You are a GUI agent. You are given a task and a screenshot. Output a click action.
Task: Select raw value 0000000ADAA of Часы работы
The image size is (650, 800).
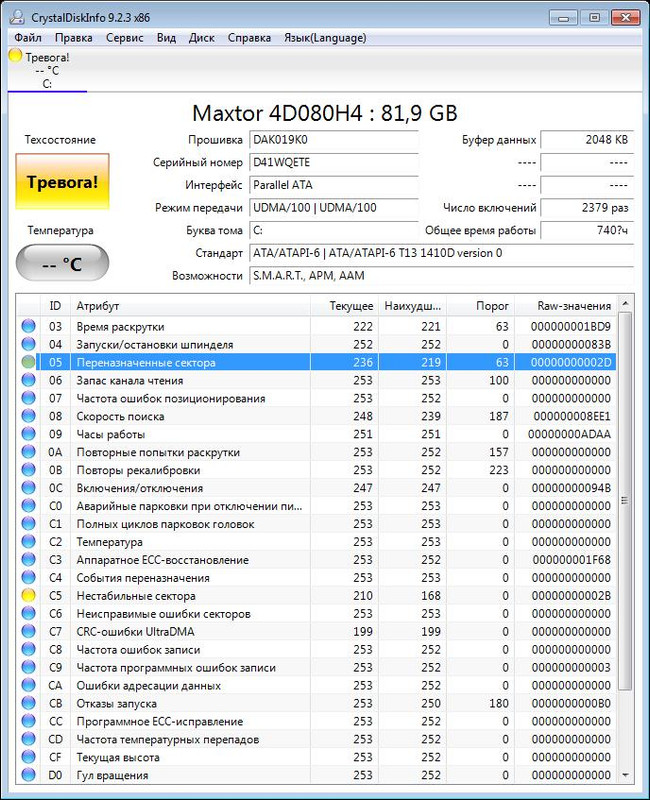[x=569, y=434]
